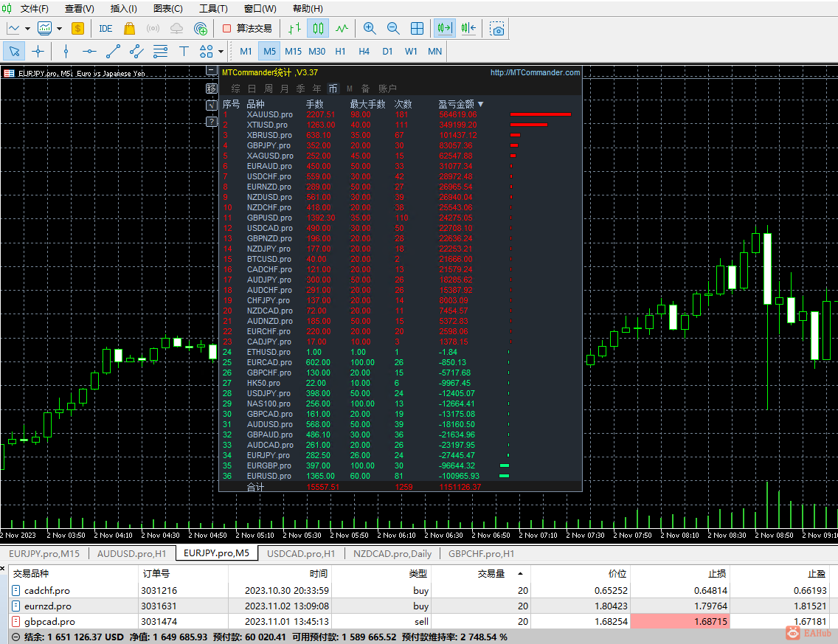Switch statistics to 日 daily view
The height and width of the screenshot is (644, 838).
[x=252, y=89]
